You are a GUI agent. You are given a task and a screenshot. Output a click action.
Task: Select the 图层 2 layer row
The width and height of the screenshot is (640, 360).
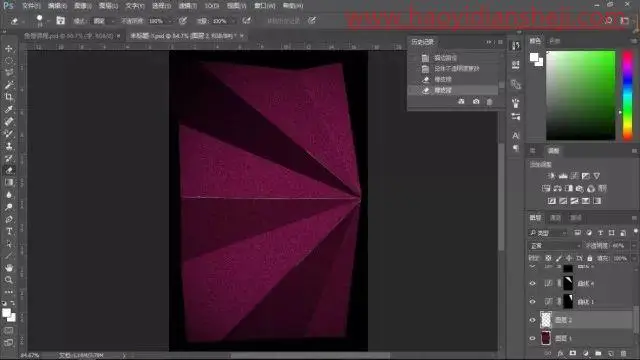point(580,320)
